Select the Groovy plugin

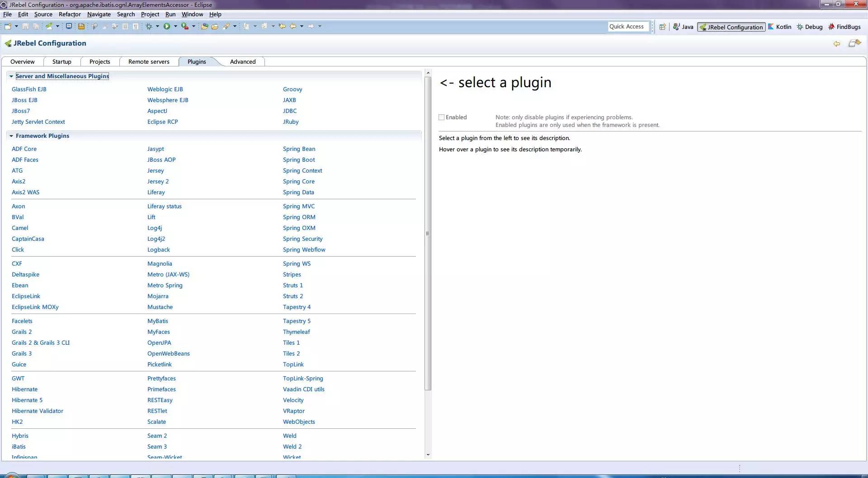point(292,89)
